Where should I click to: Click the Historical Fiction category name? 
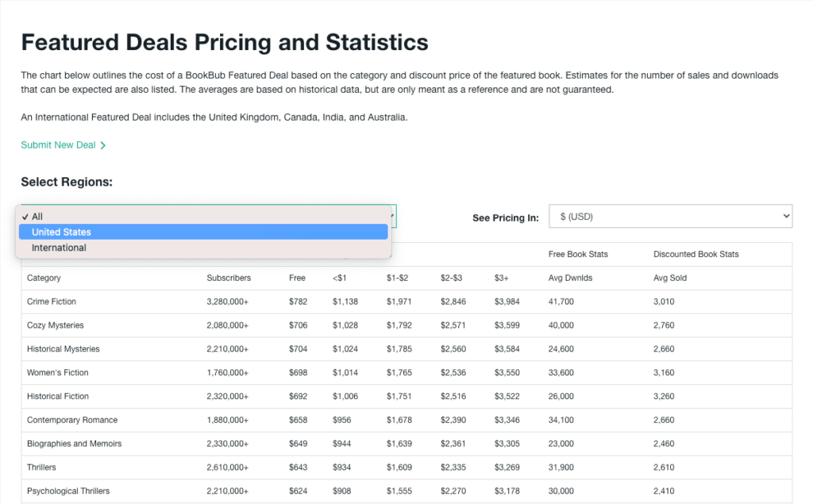point(58,396)
